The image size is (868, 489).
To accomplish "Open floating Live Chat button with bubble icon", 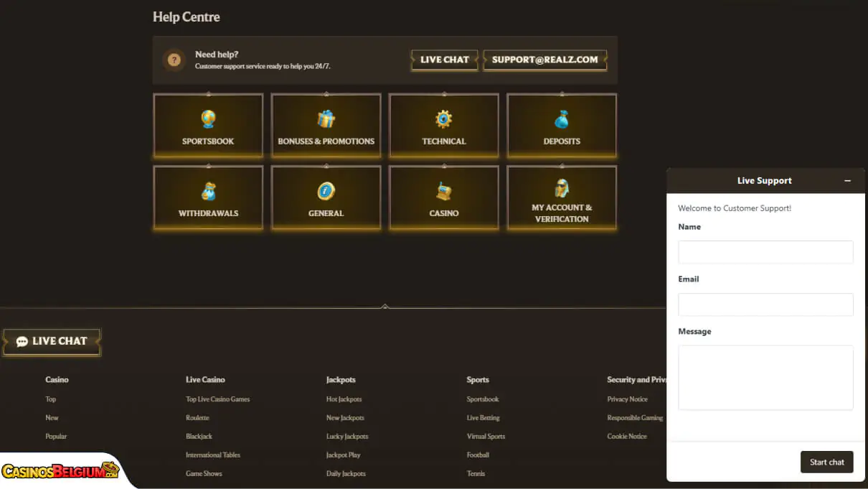I will [52, 342].
